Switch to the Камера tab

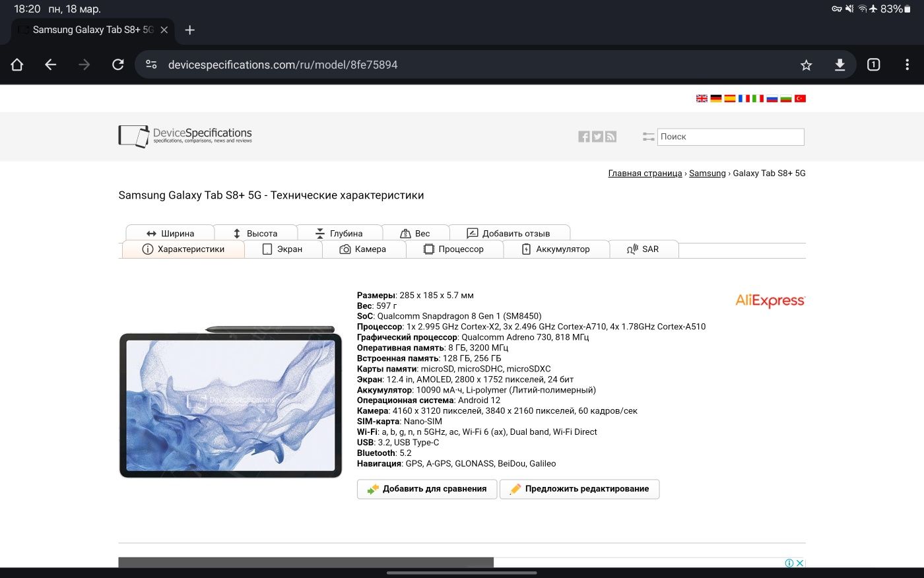coord(363,249)
